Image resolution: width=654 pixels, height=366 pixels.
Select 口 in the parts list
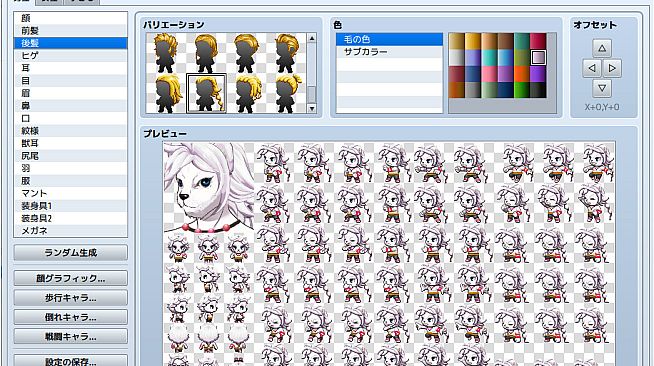[x=70, y=118]
